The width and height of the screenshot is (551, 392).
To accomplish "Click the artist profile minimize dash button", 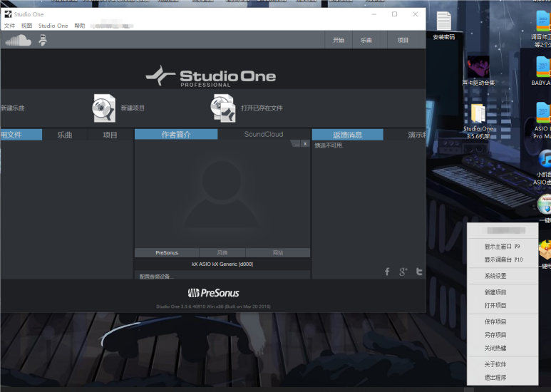I will 297,144.
